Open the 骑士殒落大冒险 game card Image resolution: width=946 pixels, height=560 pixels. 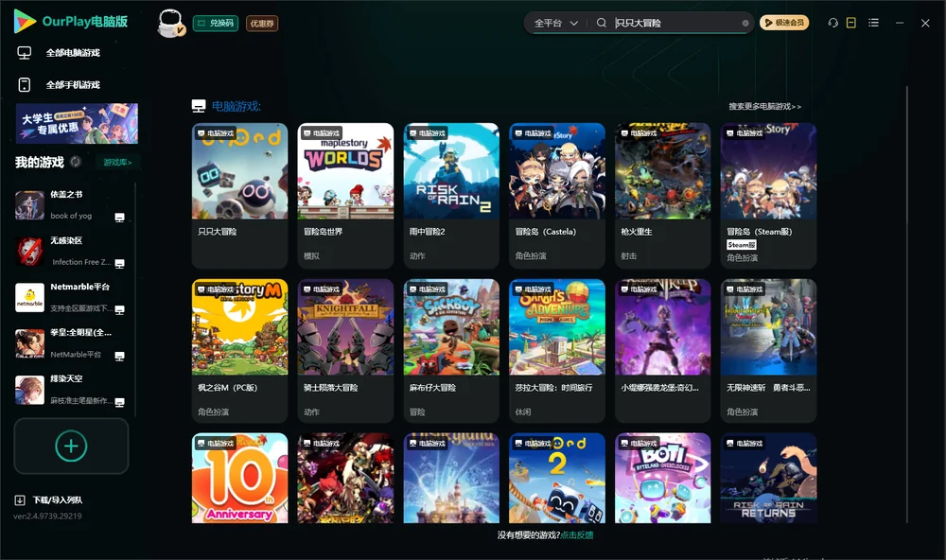coord(345,351)
